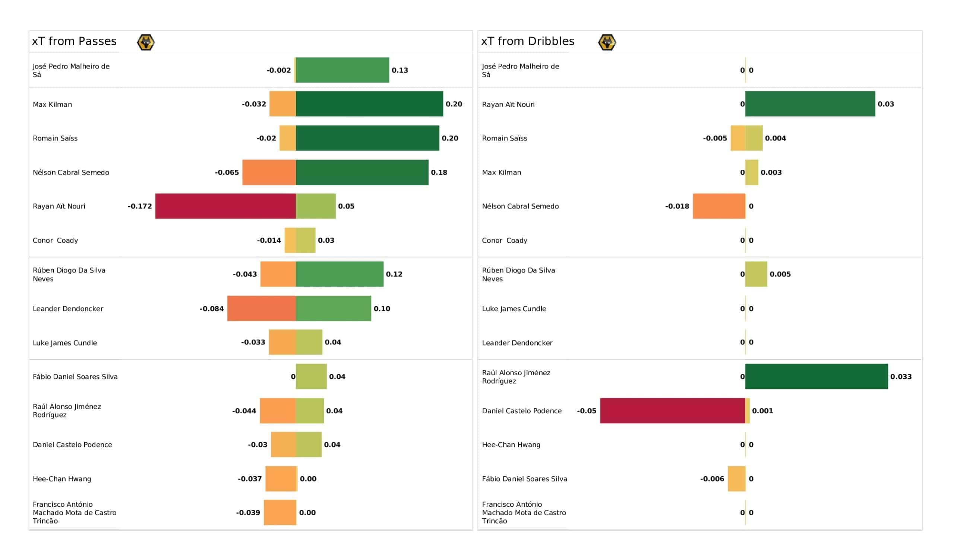Image resolution: width=954 pixels, height=560 pixels.
Task: Click Nélson Cabral Semedo's orange dribbles bar
Action: tap(719, 206)
